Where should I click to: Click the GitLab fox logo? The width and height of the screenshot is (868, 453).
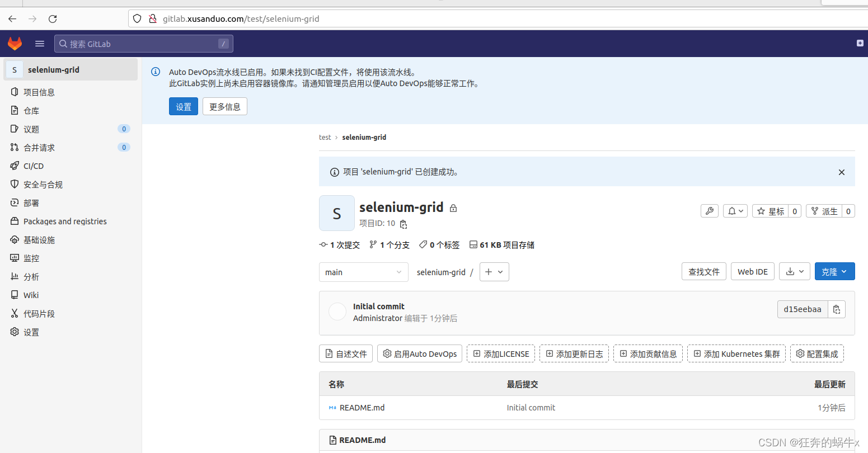pos(15,43)
